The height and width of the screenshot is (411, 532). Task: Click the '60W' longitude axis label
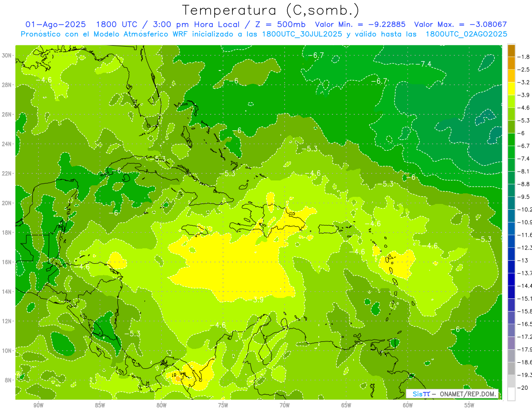click(x=408, y=405)
